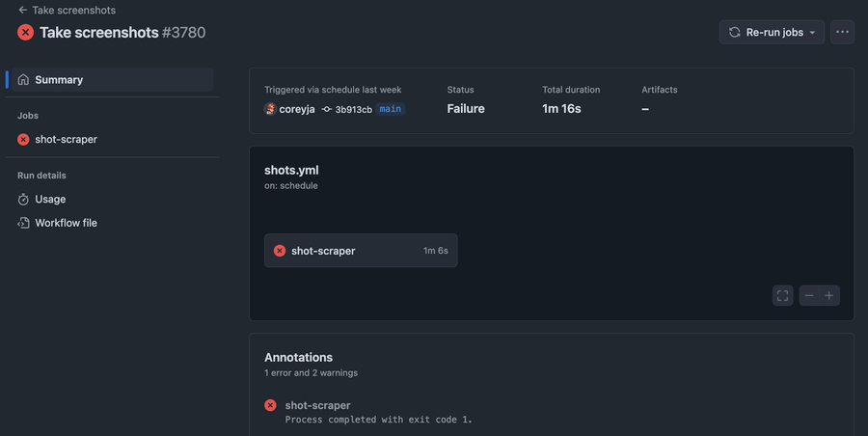Open shot-scraper job in sidebar
Screen dimensions: 868x436
point(66,139)
